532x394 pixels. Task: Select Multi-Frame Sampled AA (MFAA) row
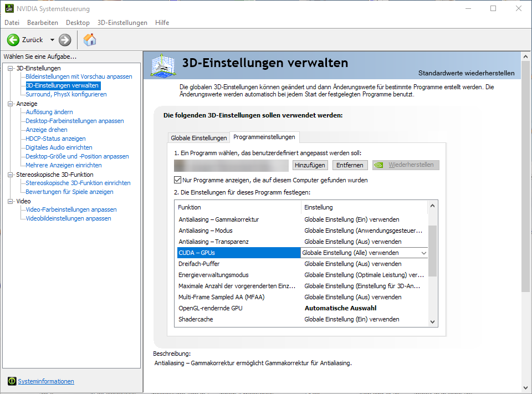click(302, 297)
